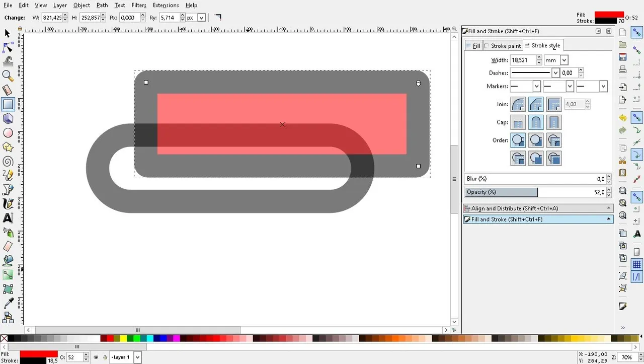Image resolution: width=644 pixels, height=364 pixels.
Task: Select the Color dropper tool
Action: pos(8,303)
